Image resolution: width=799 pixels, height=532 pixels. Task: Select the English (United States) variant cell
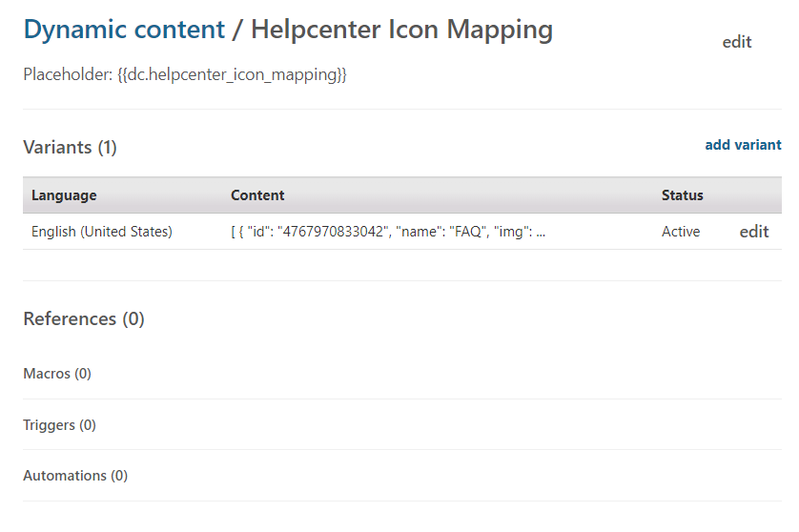[x=102, y=232]
